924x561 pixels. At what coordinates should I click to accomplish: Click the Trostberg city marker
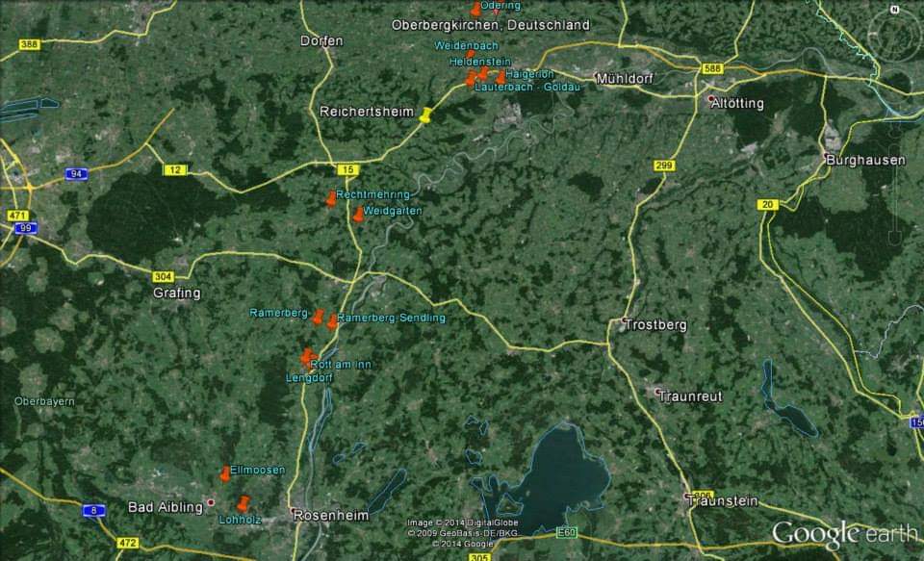tap(626, 320)
